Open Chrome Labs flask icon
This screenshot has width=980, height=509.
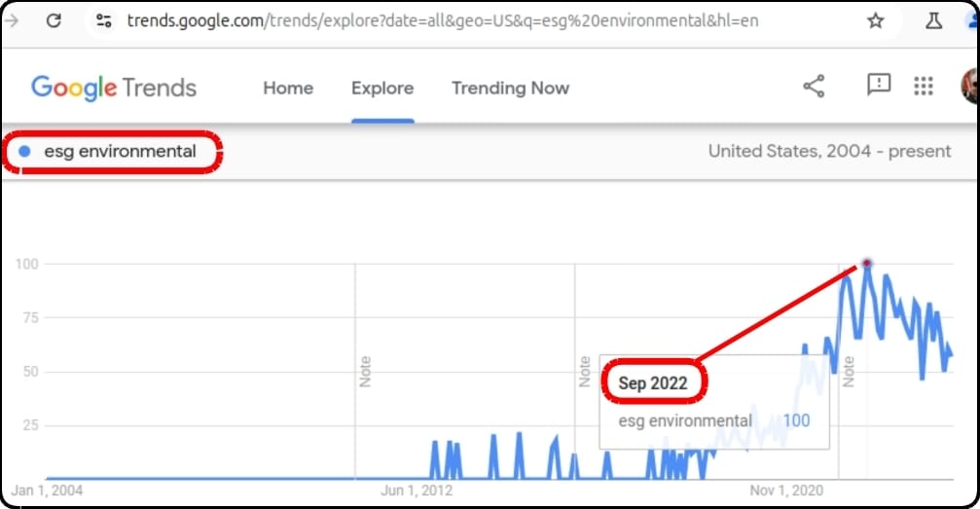coord(933,20)
